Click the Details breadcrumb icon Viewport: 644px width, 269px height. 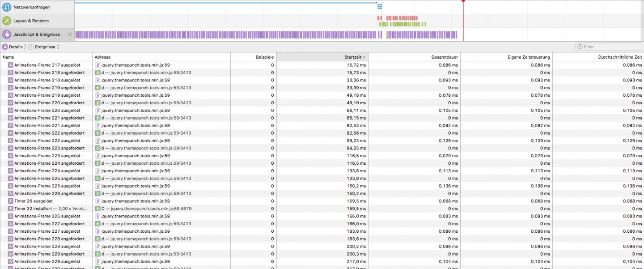(x=5, y=47)
